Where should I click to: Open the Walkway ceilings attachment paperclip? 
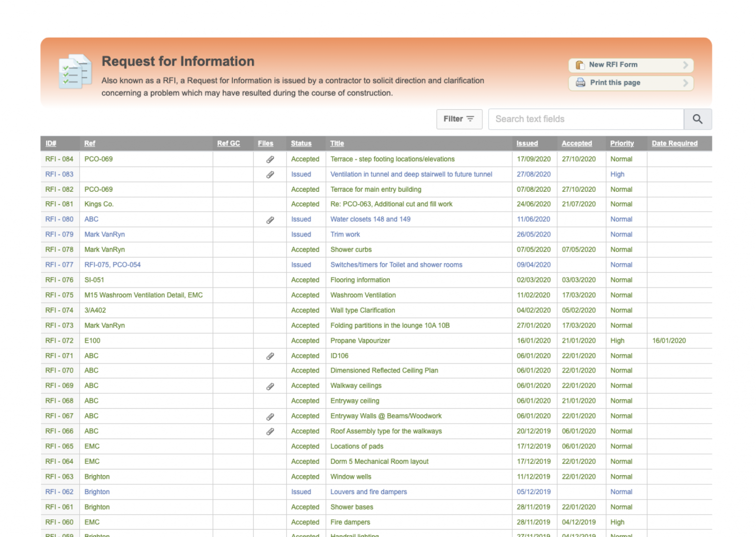[x=270, y=386]
